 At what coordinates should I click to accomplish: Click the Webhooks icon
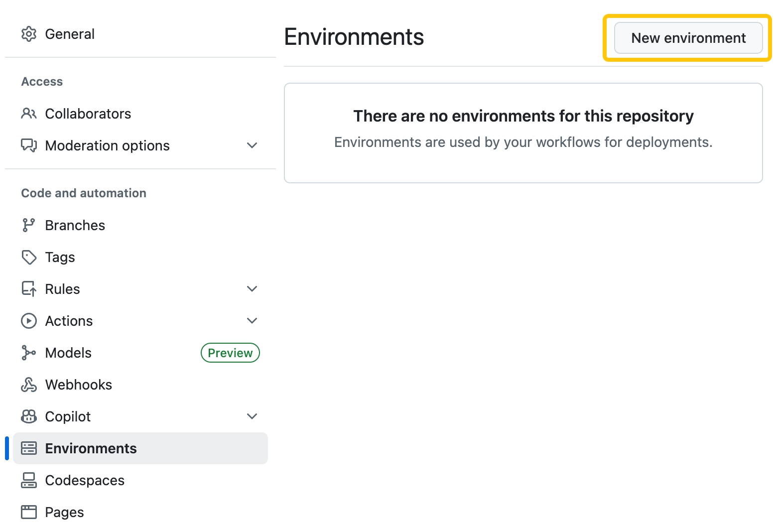[29, 385]
